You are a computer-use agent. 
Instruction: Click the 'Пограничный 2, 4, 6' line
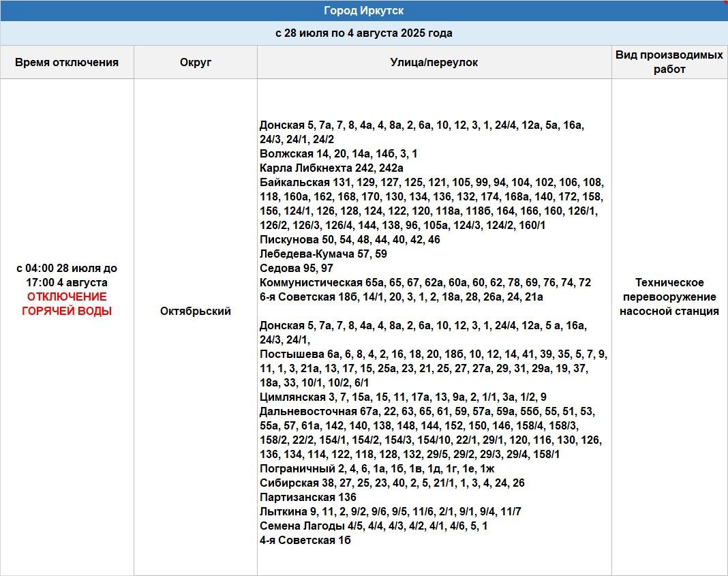(x=377, y=469)
